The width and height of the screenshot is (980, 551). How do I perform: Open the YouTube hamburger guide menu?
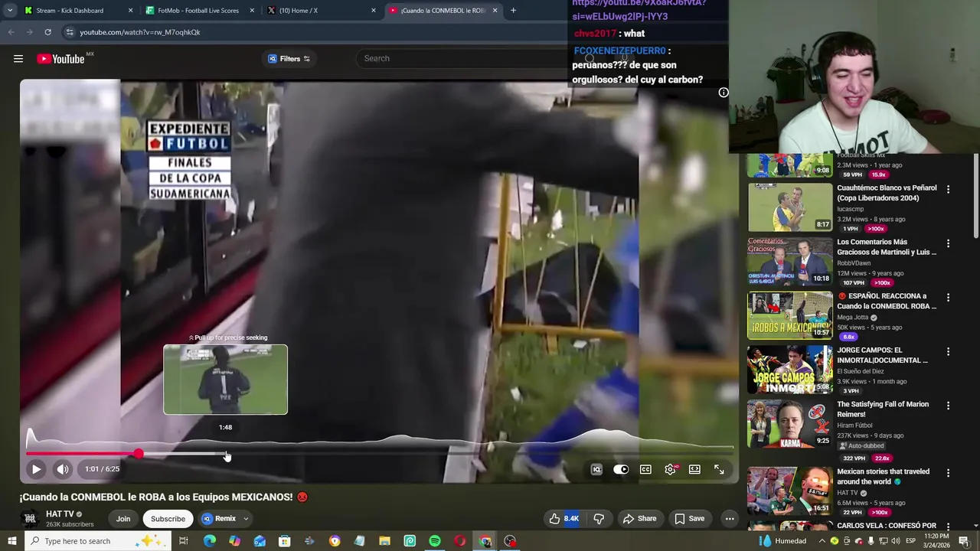click(18, 59)
